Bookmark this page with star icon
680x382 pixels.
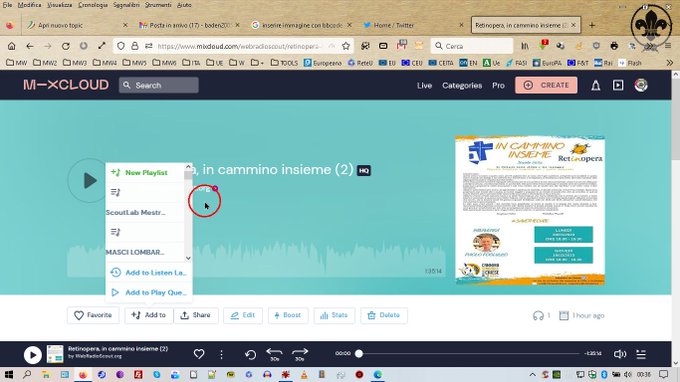click(x=346, y=46)
